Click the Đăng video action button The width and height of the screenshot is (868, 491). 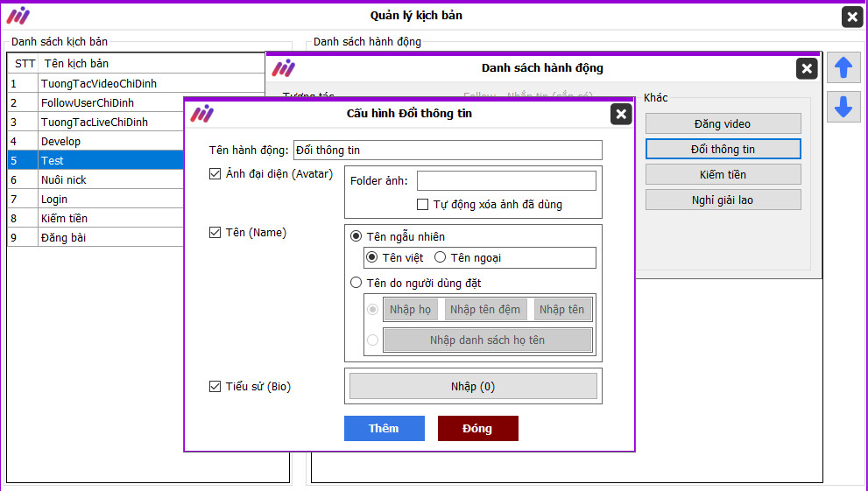[723, 124]
